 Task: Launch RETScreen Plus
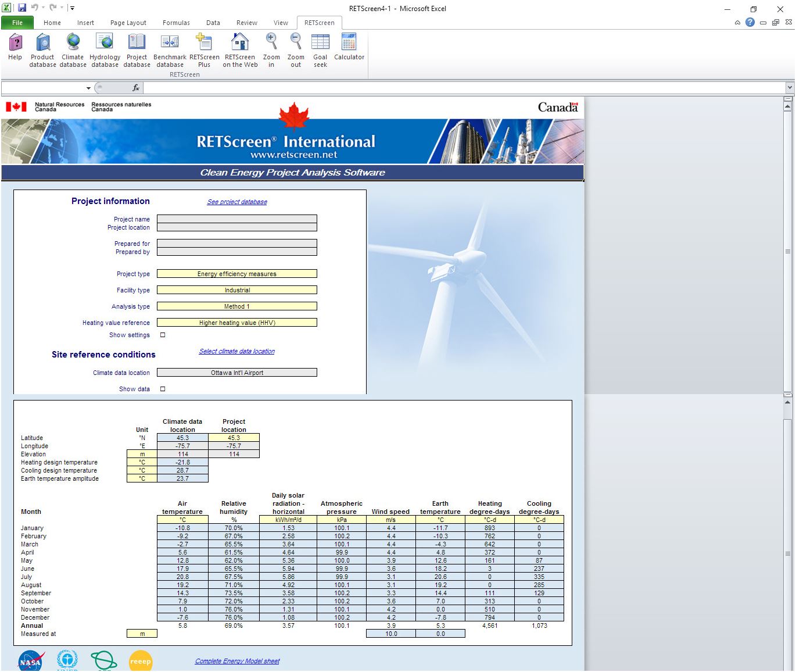click(x=205, y=49)
